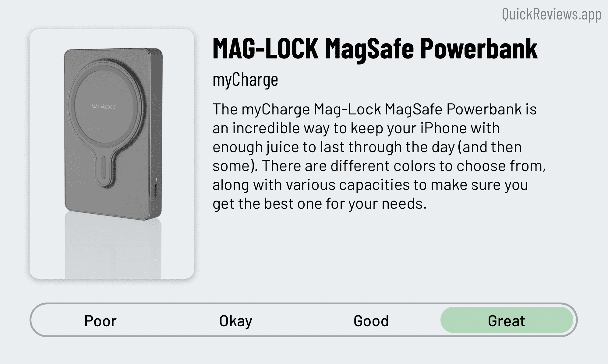
Task: Click the MAG-LOCK MagSafe Powerbank title
Action: click(x=375, y=49)
